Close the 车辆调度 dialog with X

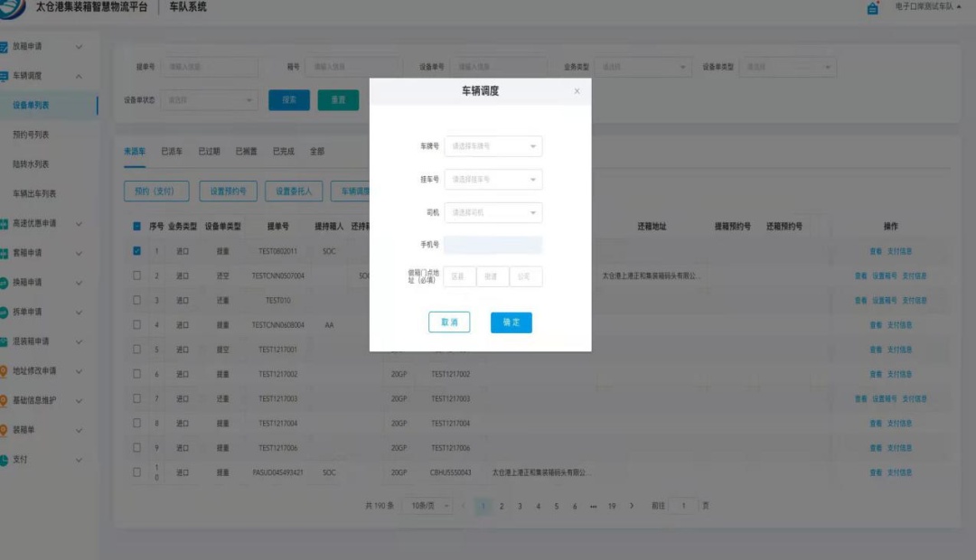click(x=577, y=91)
